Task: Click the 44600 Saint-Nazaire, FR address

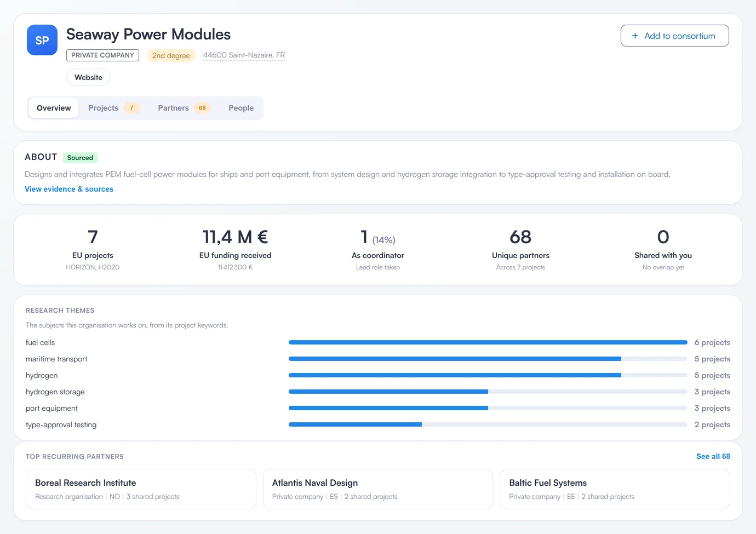Action: point(244,55)
